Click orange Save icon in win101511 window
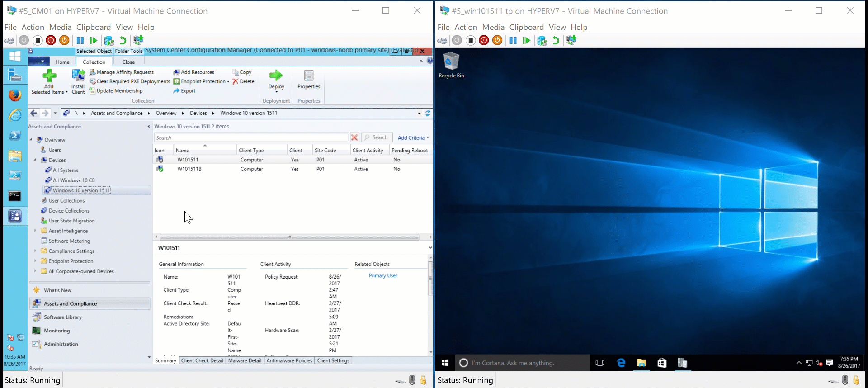Viewport: 868px width, 388px height. (x=497, y=40)
